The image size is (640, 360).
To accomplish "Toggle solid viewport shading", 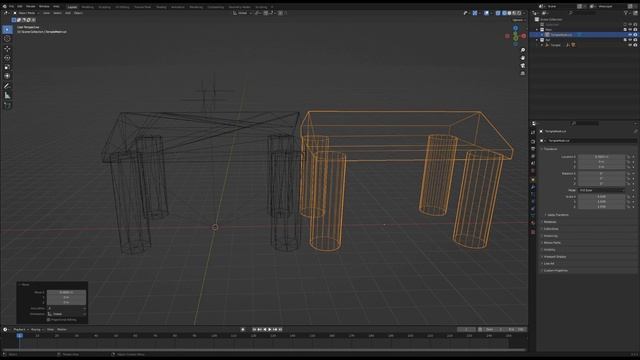I will click(509, 13).
